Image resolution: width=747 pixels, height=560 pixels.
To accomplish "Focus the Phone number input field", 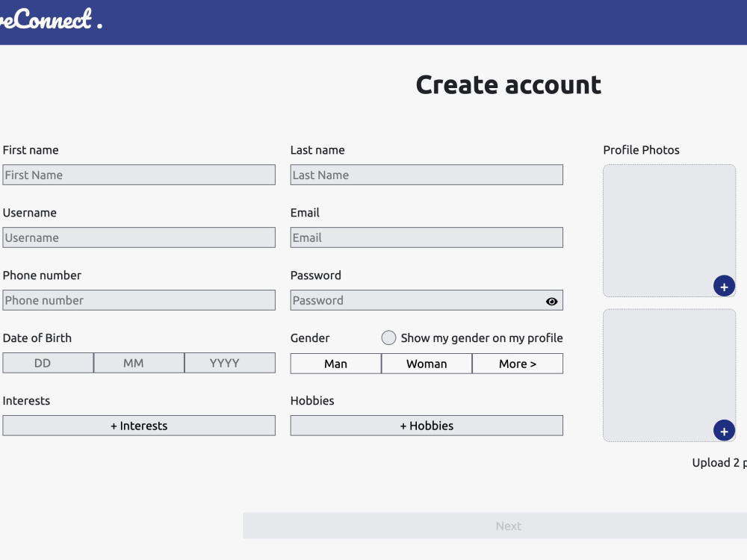I will click(139, 300).
